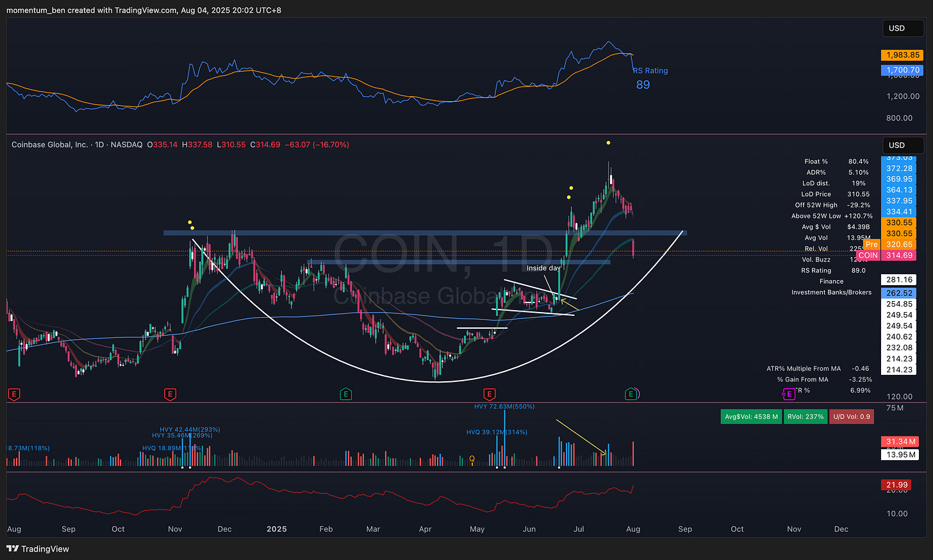Click the RS Rating 89 label on top pane
The image size is (933, 560).
pos(650,78)
